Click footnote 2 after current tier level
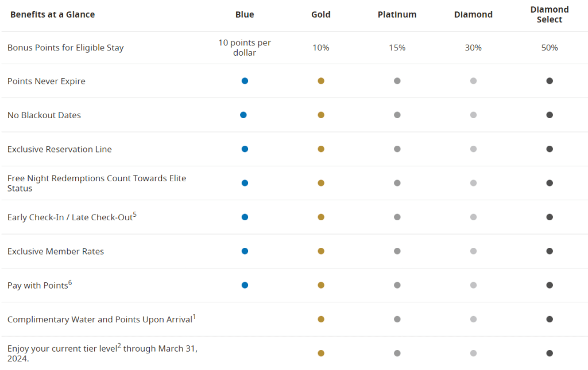 pyautogui.click(x=119, y=346)
